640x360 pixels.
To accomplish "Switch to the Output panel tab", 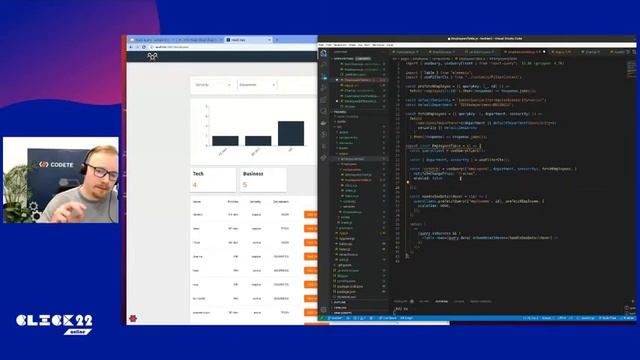I will [424, 301].
